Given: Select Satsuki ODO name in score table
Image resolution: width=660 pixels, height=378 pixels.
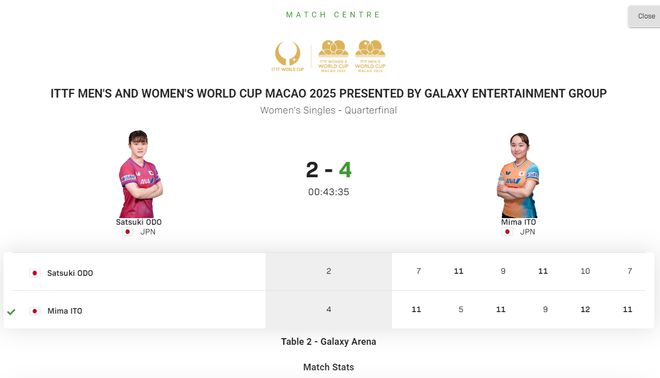Looking at the screenshot, I should pos(70,273).
